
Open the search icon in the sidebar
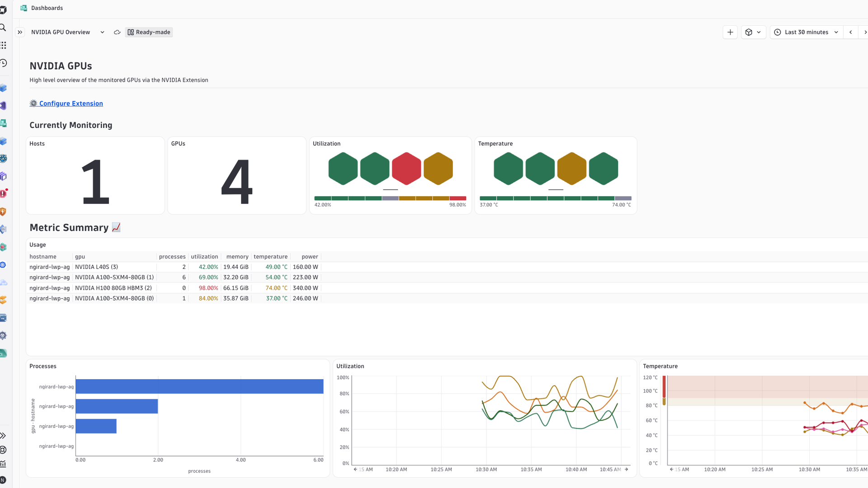click(x=3, y=28)
